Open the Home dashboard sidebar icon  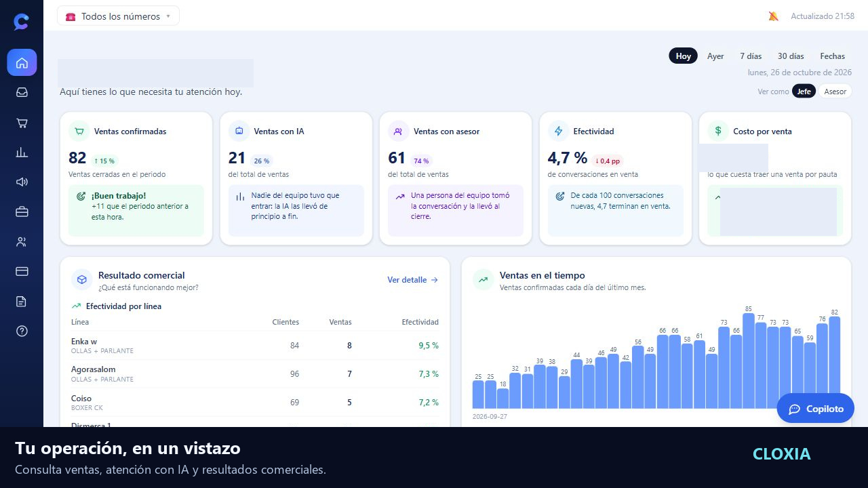(22, 62)
